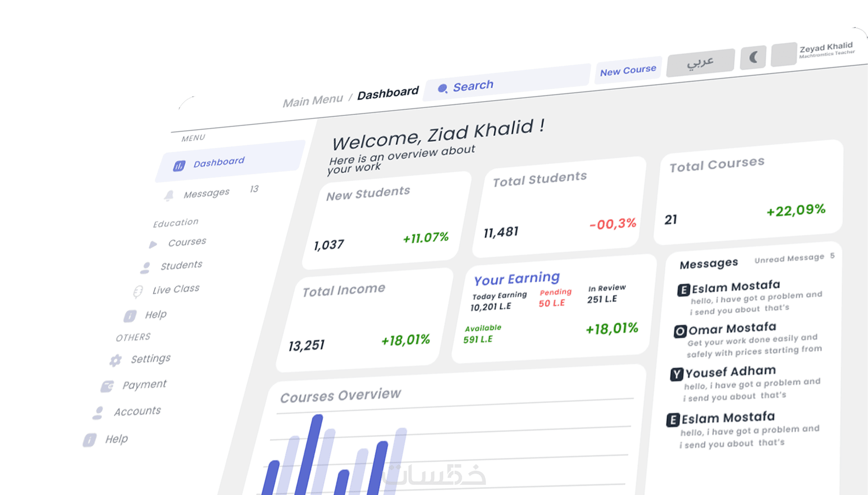
Task: Click the Pending 50 L.E amount
Action: click(x=552, y=303)
